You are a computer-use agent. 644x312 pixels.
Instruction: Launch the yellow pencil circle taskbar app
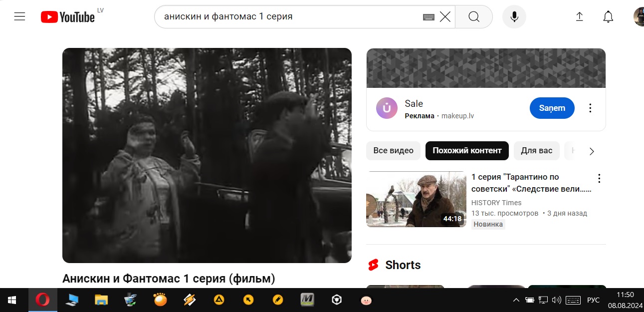pos(278,300)
